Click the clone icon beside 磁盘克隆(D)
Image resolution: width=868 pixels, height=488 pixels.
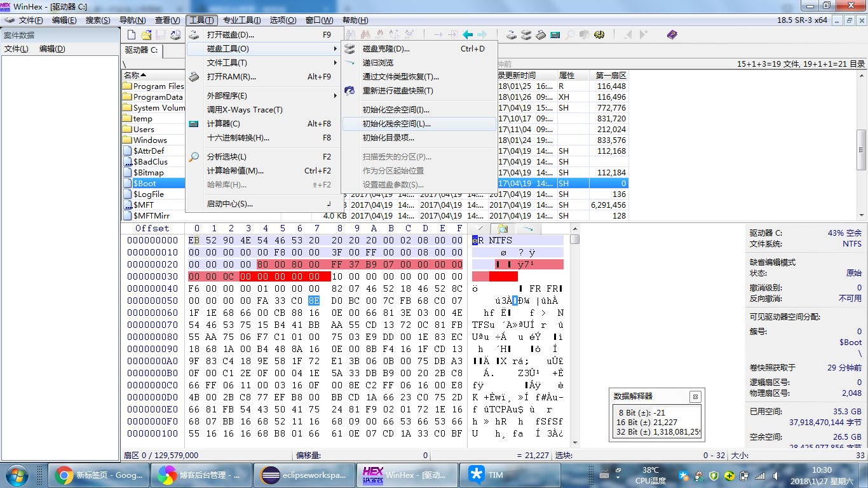[x=350, y=49]
